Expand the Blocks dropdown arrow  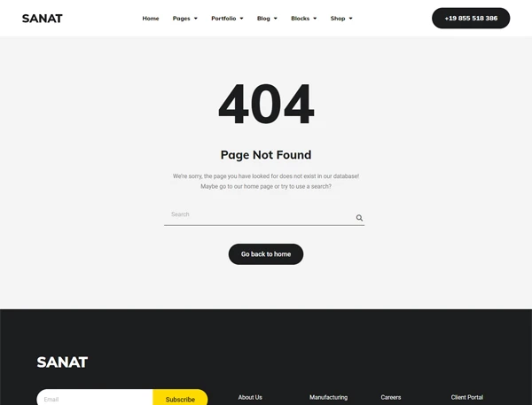pos(315,19)
